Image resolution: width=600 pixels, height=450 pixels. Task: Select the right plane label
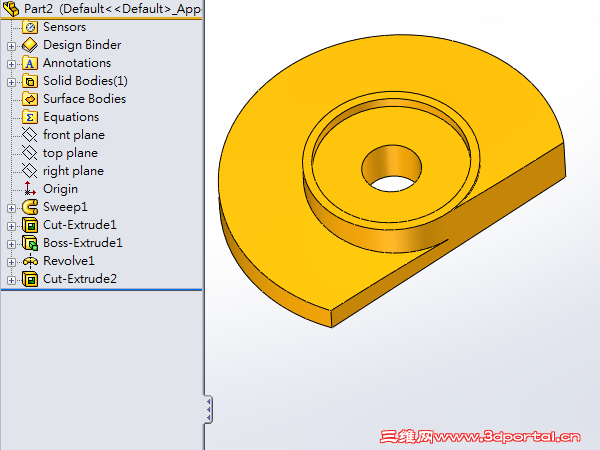click(x=73, y=171)
